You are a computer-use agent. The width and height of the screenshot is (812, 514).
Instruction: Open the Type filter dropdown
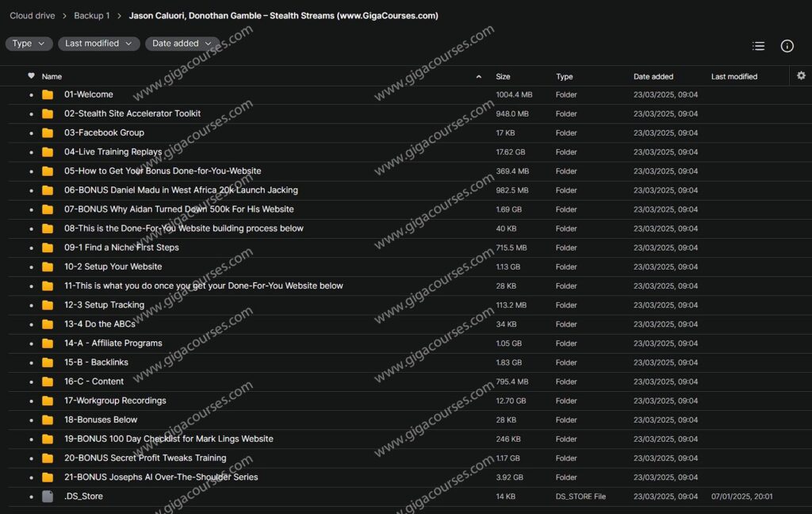coord(29,44)
